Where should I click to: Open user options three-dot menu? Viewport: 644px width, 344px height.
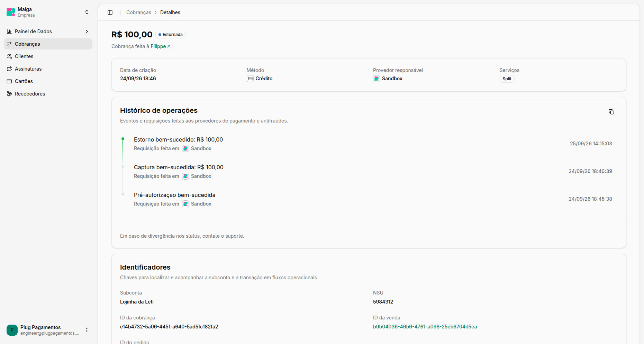tap(87, 330)
